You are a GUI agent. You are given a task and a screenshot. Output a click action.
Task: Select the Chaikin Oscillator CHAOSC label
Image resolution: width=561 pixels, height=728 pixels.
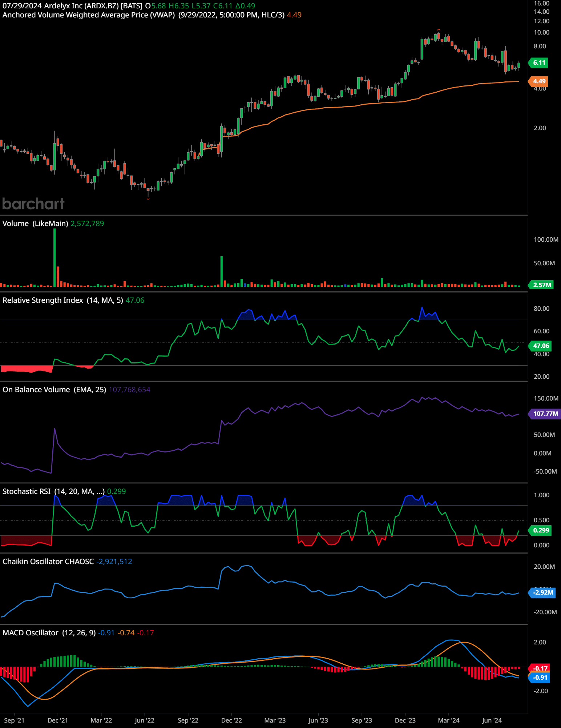click(48, 562)
